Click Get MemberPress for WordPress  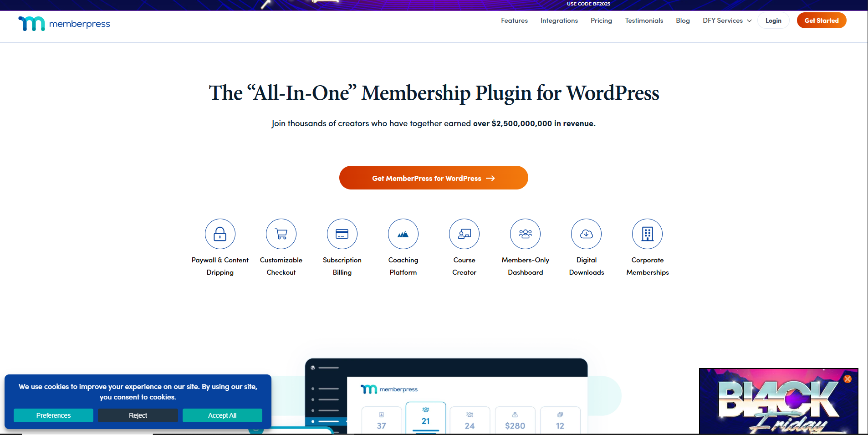click(433, 178)
